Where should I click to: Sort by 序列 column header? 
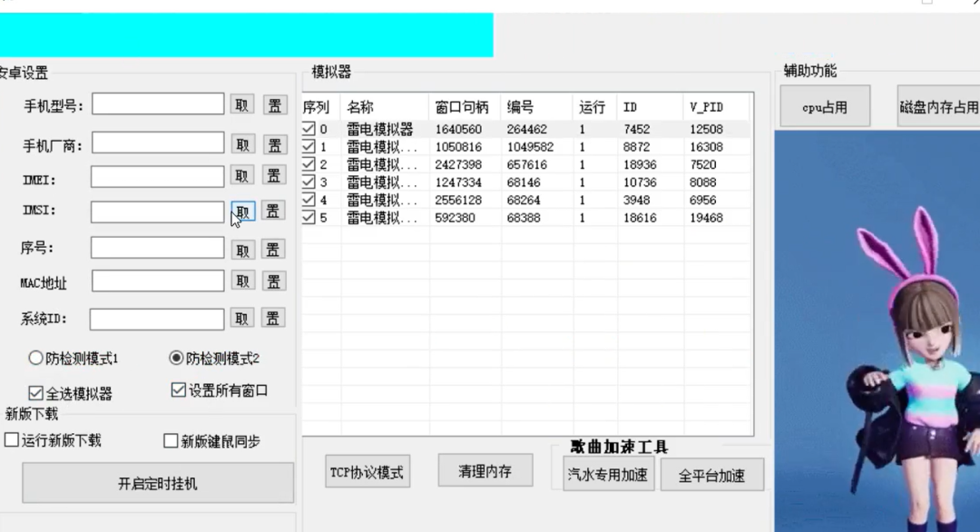point(320,107)
